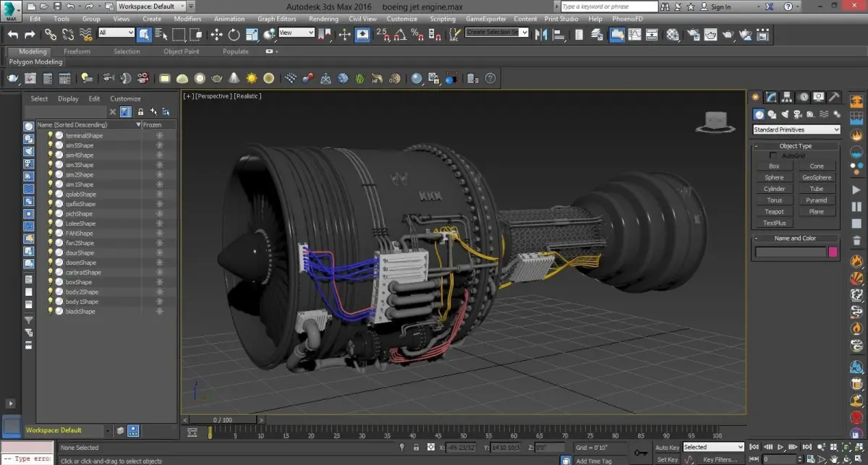Open the Curve Editor icon

click(x=634, y=34)
